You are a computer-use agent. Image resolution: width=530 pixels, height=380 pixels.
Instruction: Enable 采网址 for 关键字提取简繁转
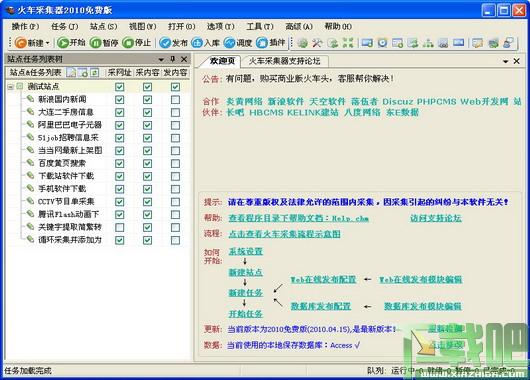119,228
